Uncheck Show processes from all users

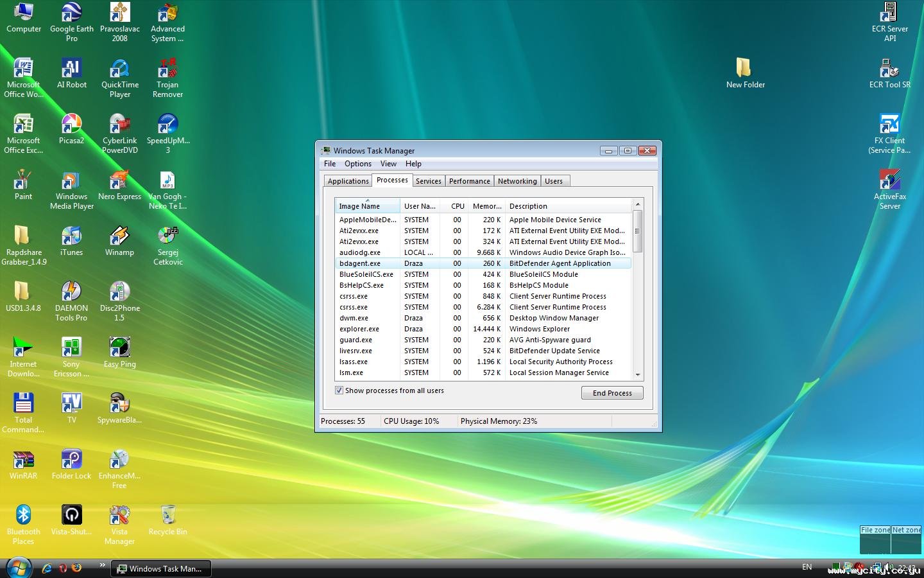click(x=339, y=390)
